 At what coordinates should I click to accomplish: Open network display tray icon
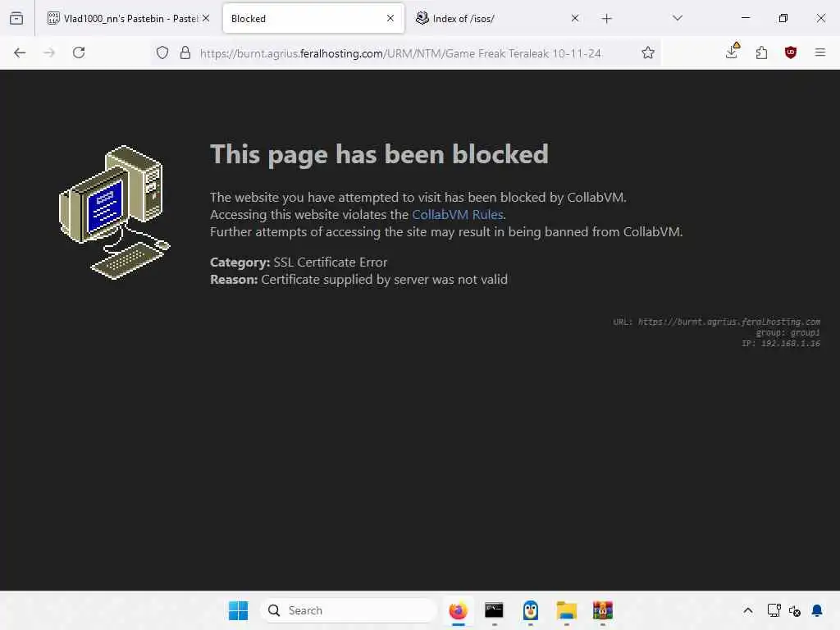point(774,610)
